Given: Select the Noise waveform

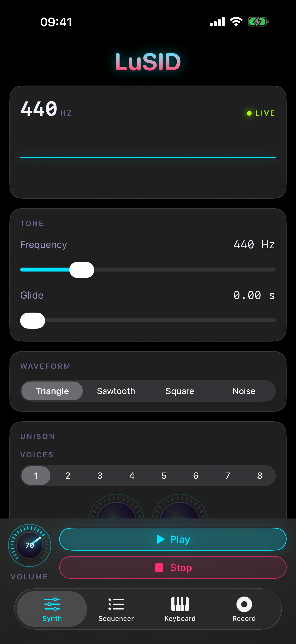Looking at the screenshot, I should click(x=244, y=391).
